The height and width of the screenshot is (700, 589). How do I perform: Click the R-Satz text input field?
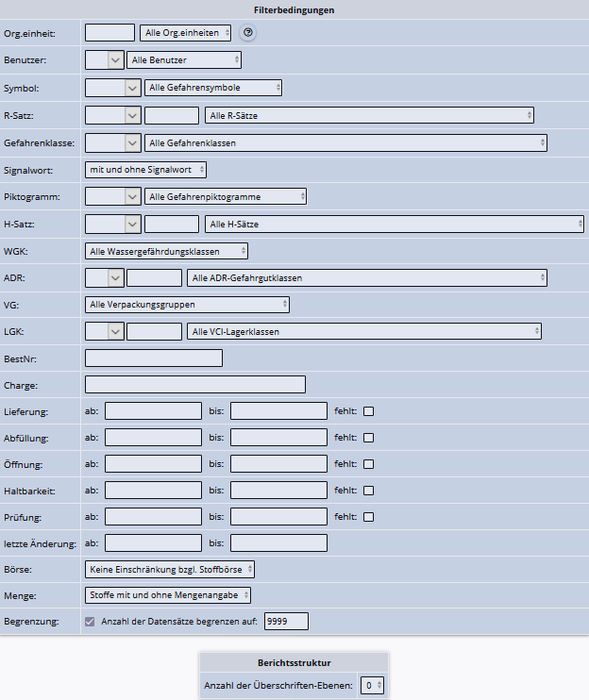pos(172,116)
